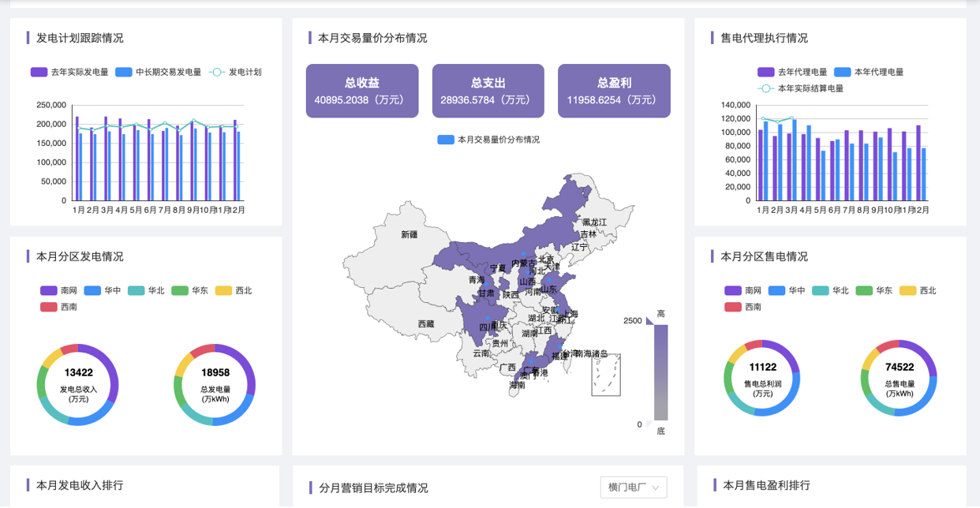Toggle 中长期交易发电量 legend series
The height and width of the screenshot is (508, 980).
point(124,72)
